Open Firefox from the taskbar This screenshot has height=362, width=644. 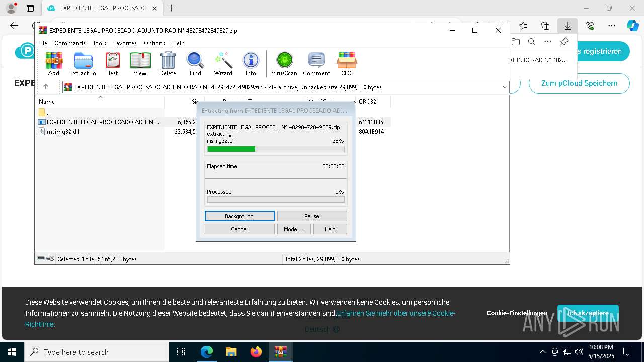[256, 352]
